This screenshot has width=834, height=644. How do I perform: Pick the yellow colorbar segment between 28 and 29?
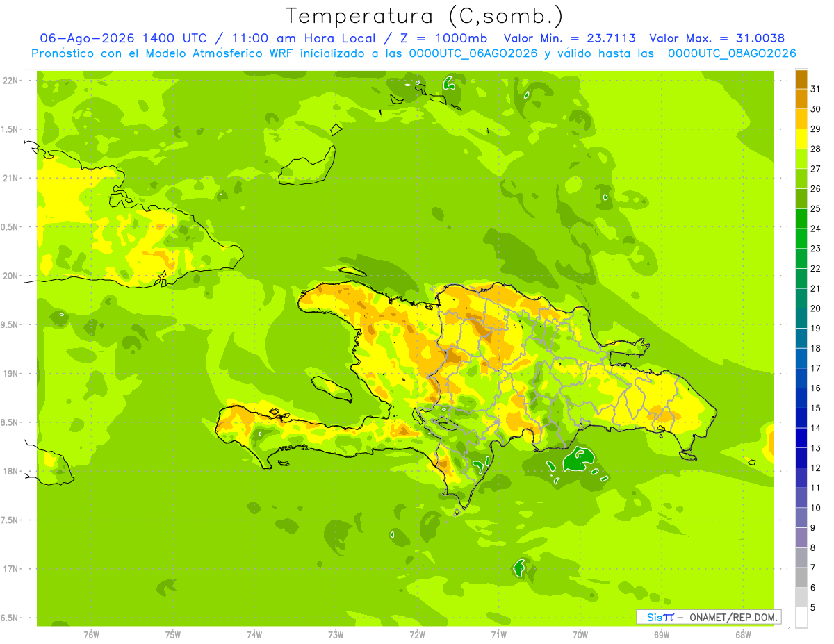(801, 139)
